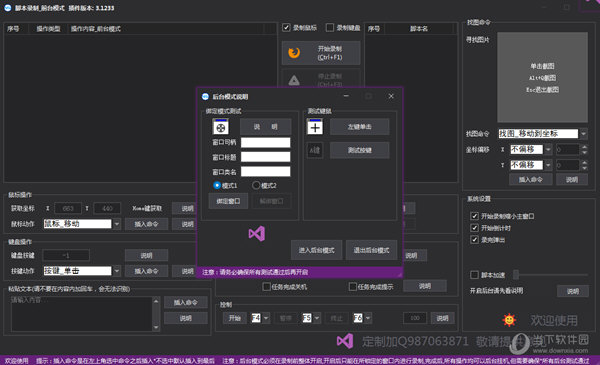Click the plus crosshair mouse test icon

tap(315, 127)
